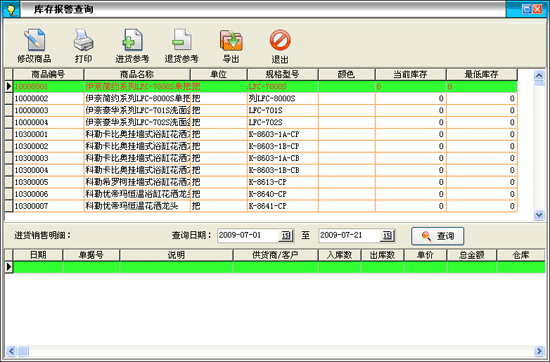Click the horizontal scrollbar thumb

point(23,351)
